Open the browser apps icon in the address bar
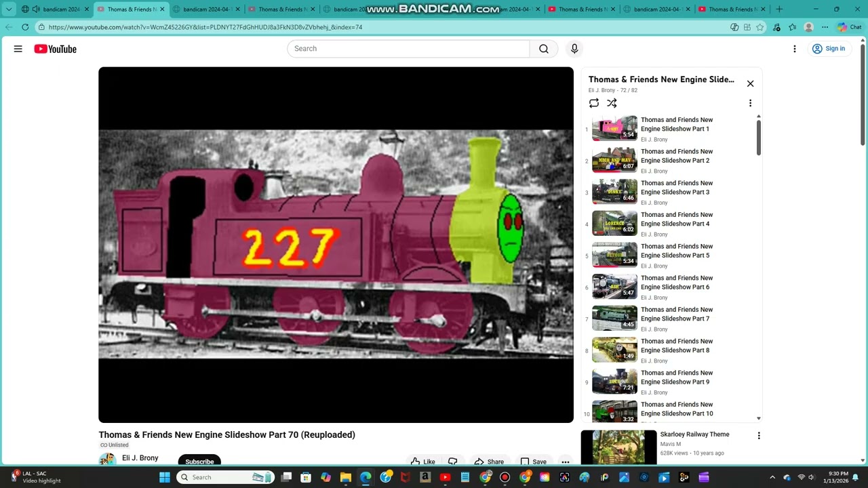 tap(747, 27)
